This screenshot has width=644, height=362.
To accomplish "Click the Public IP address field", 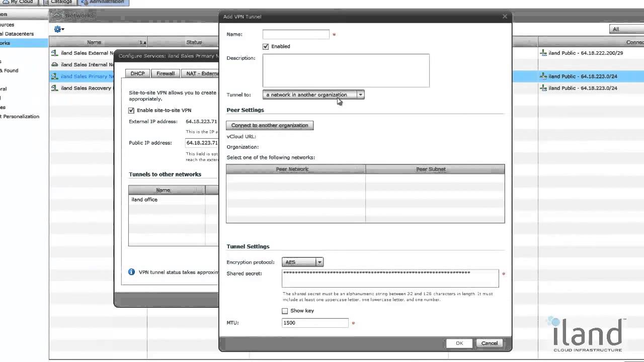I will [202, 143].
